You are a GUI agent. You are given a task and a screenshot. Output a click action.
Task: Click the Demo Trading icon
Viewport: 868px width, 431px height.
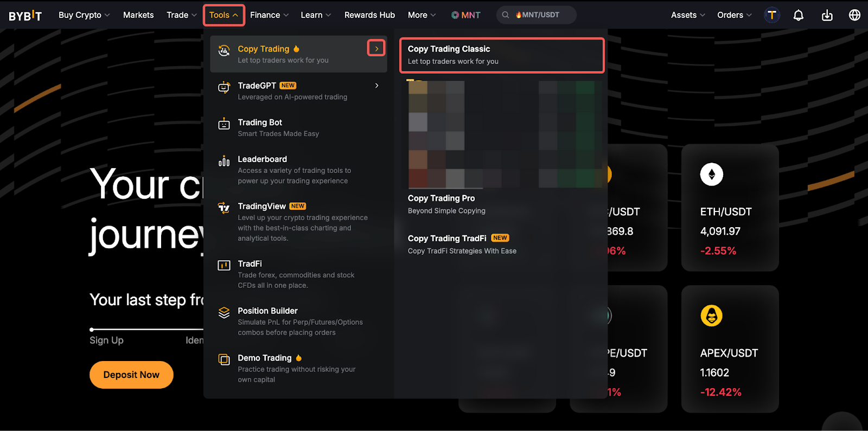coord(224,359)
